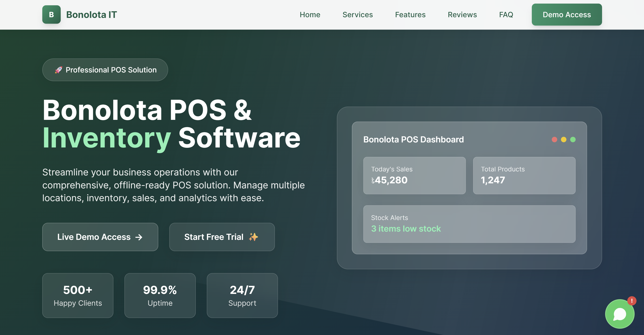Go to the Home menu item
Image resolution: width=644 pixels, height=335 pixels.
[310, 15]
